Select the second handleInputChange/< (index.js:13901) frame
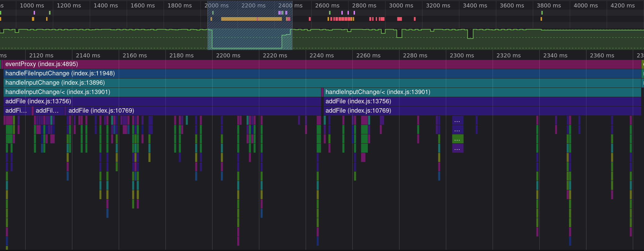The height and width of the screenshot is (251, 644). pos(482,92)
